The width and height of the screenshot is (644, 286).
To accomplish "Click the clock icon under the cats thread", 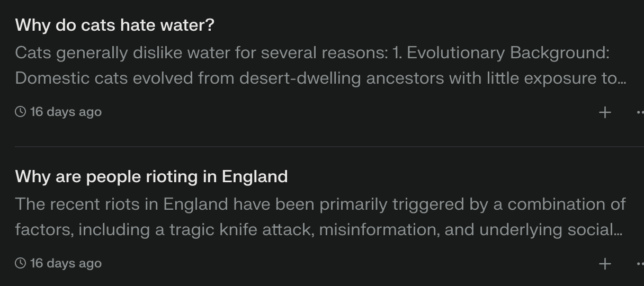I will click(21, 112).
